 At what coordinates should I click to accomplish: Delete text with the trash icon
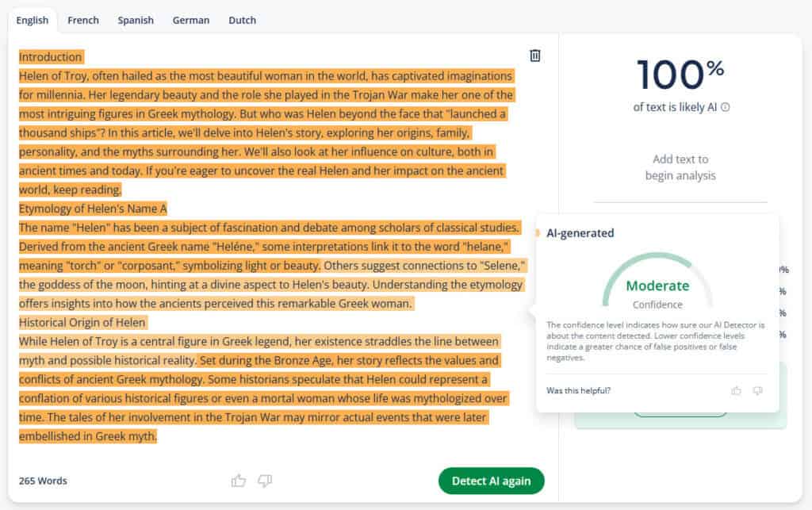535,56
